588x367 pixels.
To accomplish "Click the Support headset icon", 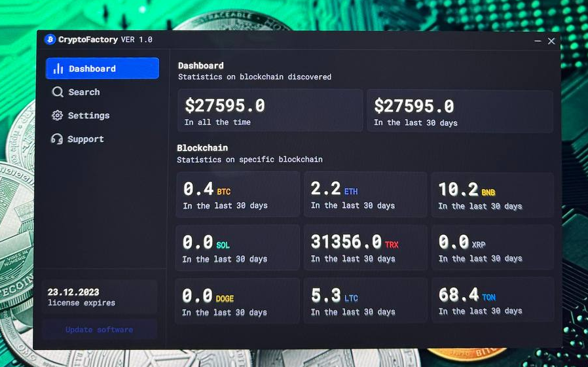I will tap(56, 139).
